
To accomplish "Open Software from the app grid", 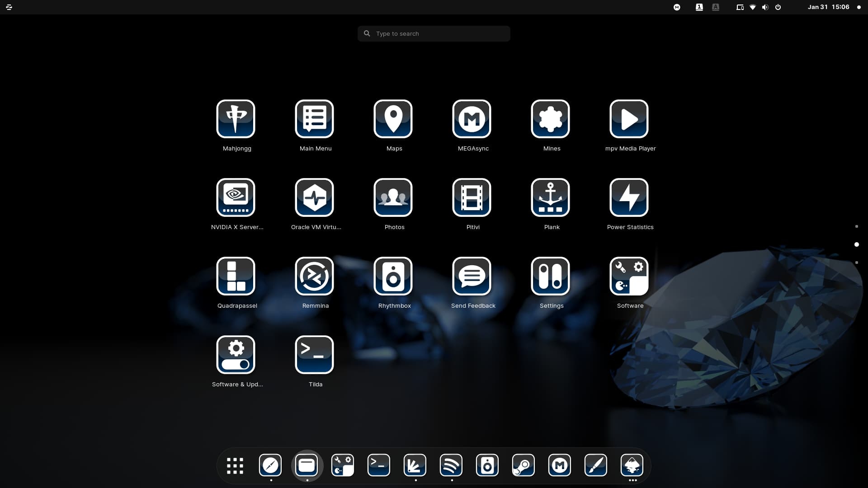I will (x=629, y=276).
